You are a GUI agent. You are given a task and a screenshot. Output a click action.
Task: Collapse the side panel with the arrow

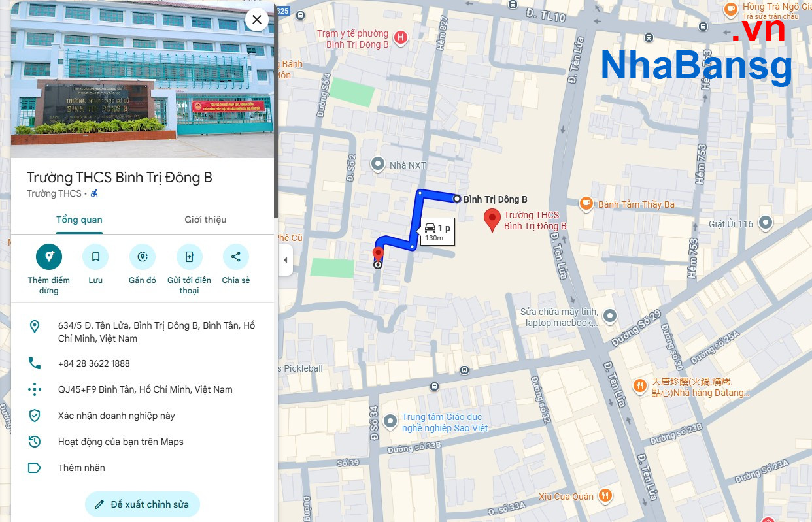point(285,260)
